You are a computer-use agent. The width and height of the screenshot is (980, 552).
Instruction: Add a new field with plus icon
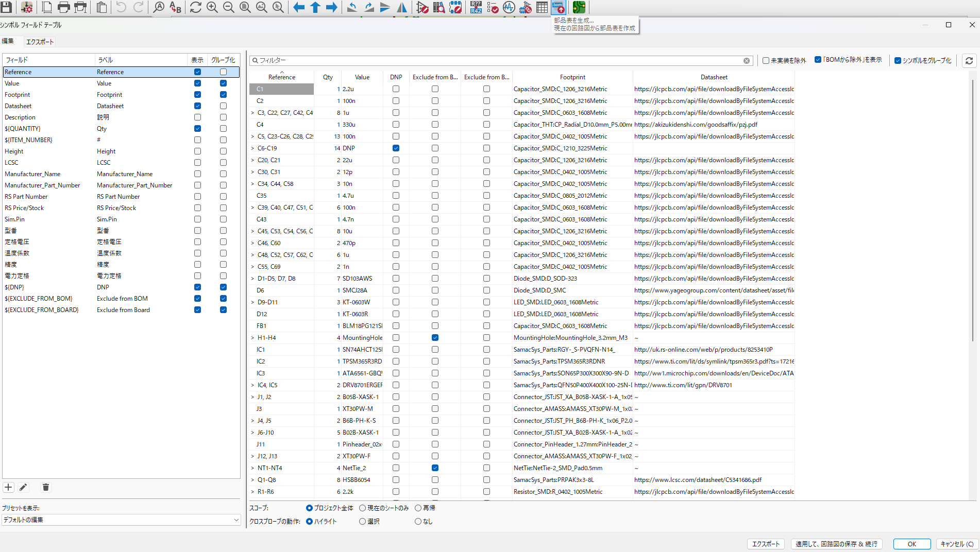[x=8, y=487]
